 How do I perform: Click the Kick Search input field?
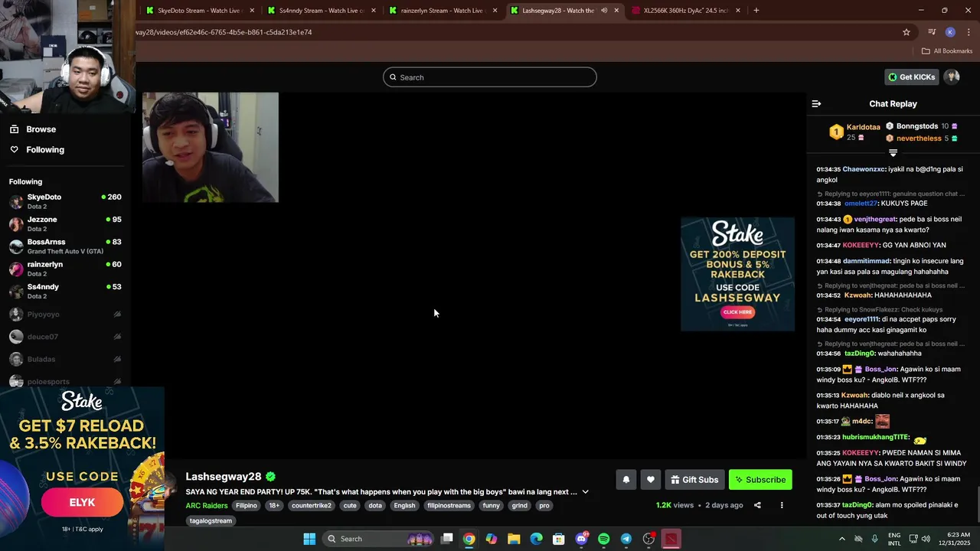(x=490, y=77)
